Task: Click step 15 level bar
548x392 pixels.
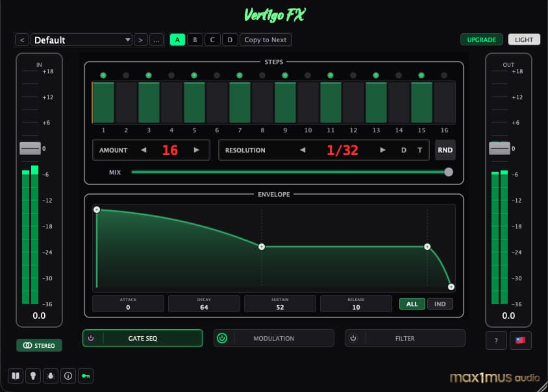Action: click(x=421, y=103)
